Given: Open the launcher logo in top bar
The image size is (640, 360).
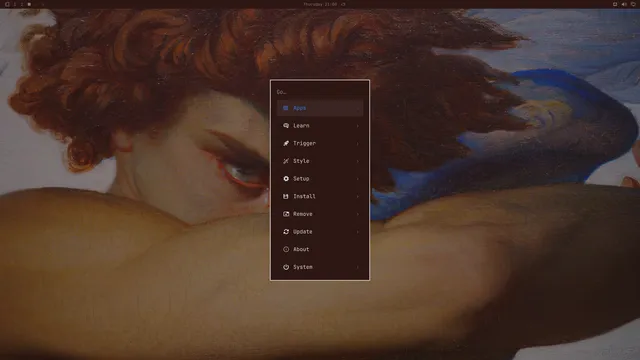Looking at the screenshot, I should pos(7,4).
